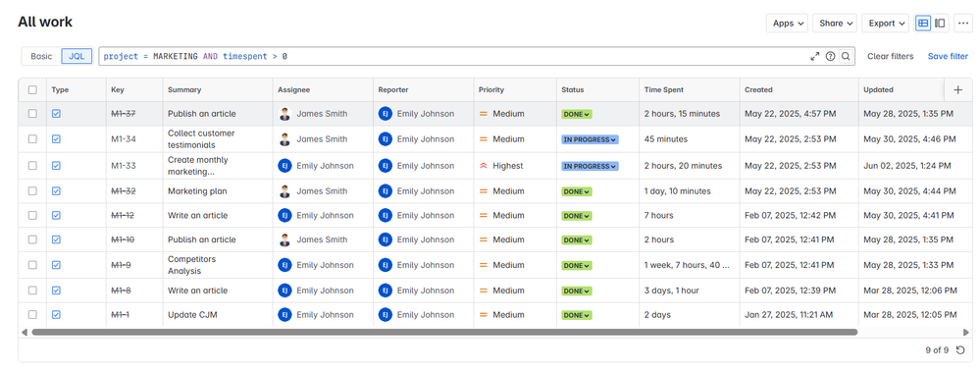Viewport: 980px width, 372px height.
Task: Click task type icon for M1-1
Action: (x=56, y=314)
